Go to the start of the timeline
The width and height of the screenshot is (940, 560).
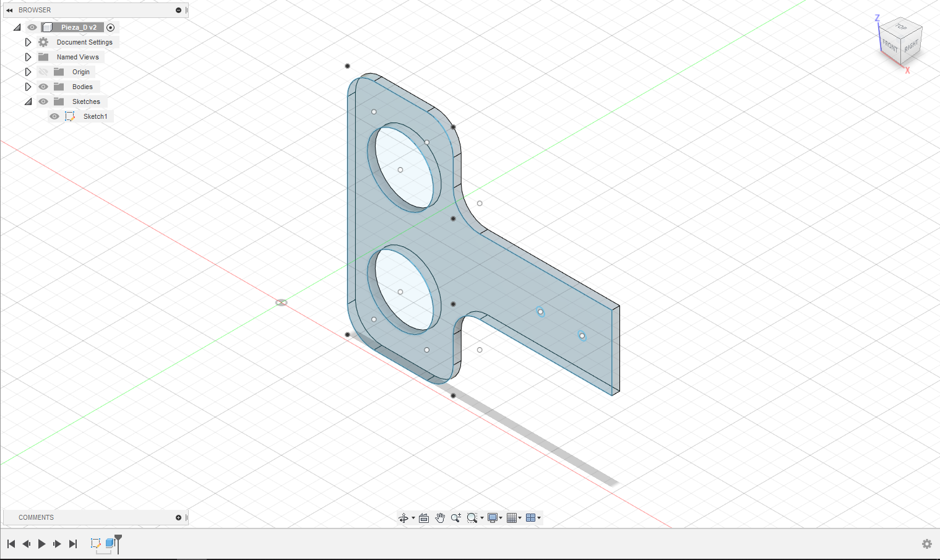click(x=11, y=544)
